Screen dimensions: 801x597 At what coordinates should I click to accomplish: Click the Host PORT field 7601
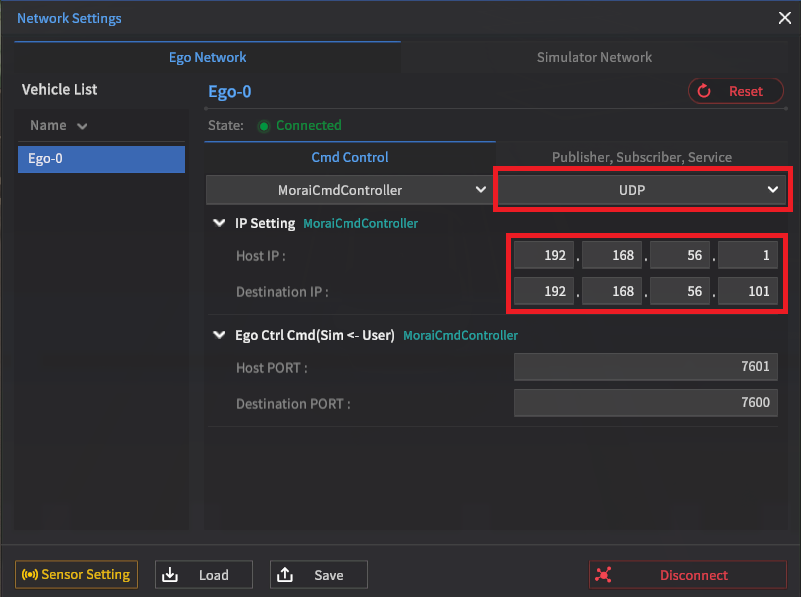tap(646, 367)
